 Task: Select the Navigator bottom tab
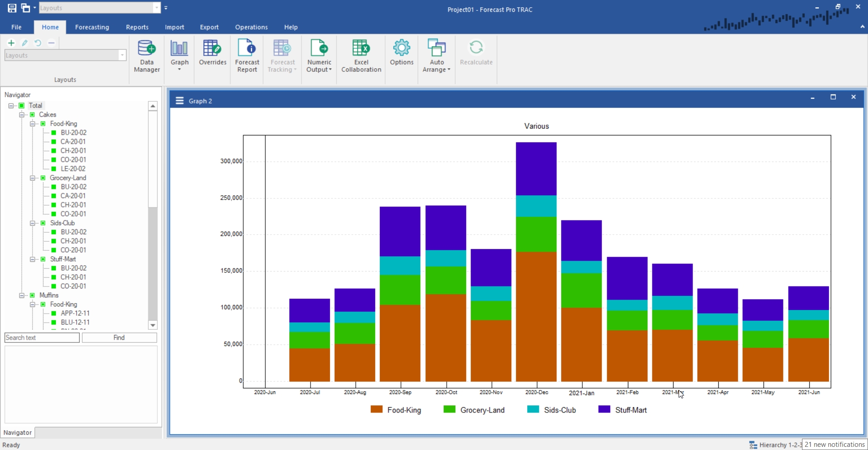(18, 432)
